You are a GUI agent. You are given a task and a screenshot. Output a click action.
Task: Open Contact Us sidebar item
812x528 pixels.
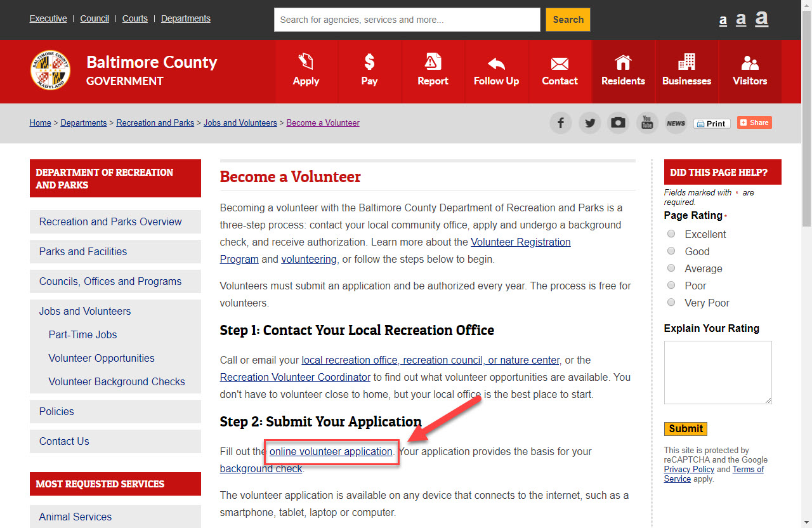[115, 441]
